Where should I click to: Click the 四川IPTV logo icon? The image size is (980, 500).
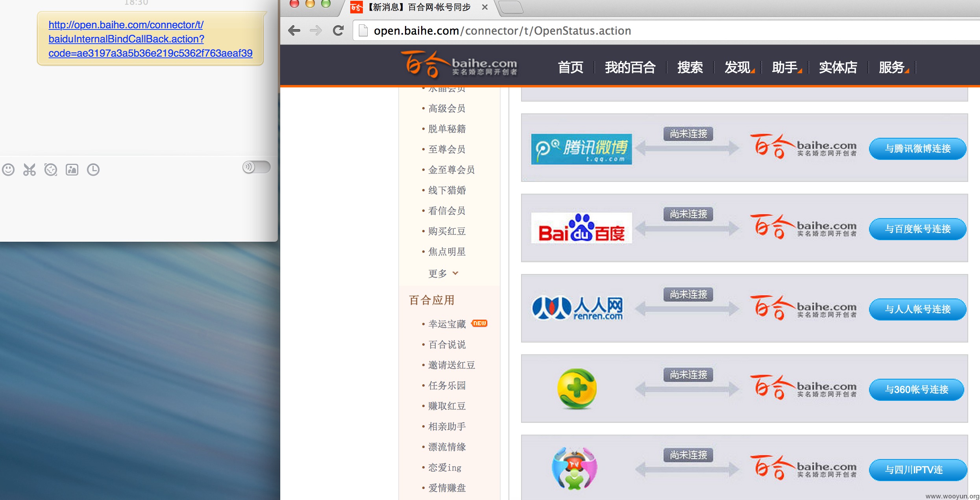pos(575,468)
